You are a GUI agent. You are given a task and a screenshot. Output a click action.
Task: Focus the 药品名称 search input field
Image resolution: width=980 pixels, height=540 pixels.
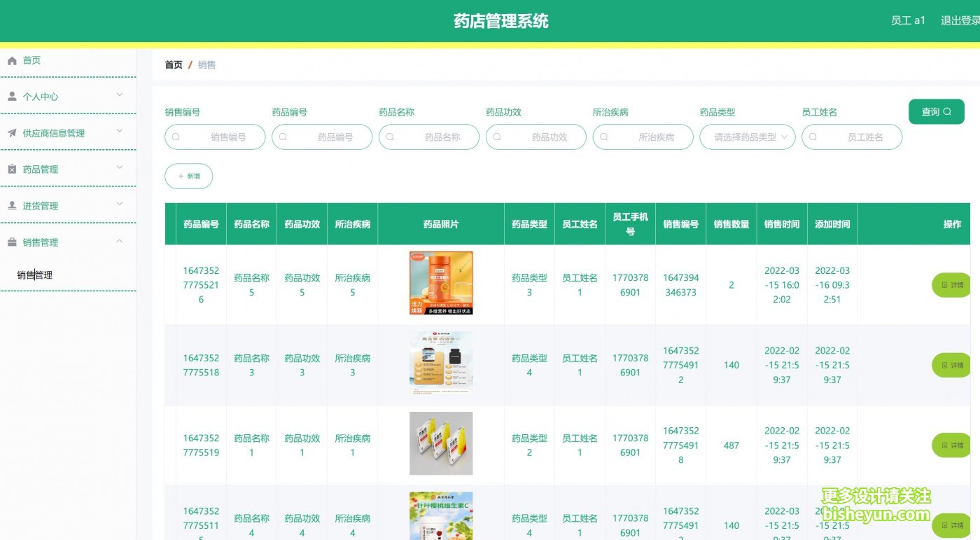(434, 137)
